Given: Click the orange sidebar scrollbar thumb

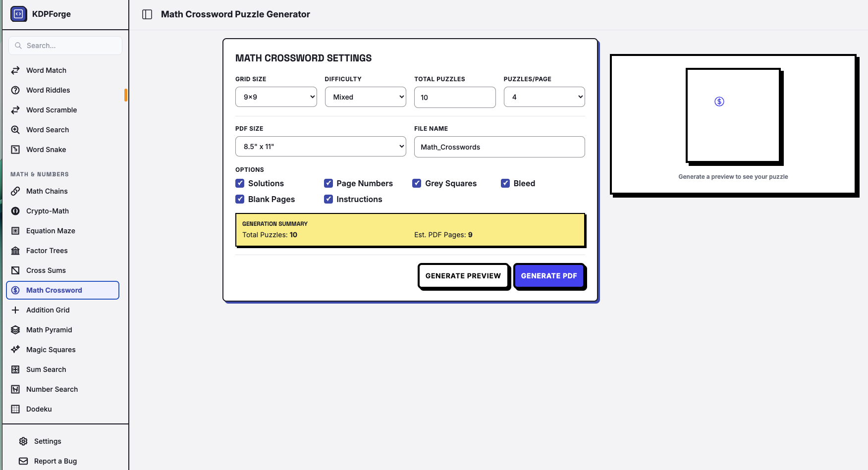Looking at the screenshot, I should (126, 95).
